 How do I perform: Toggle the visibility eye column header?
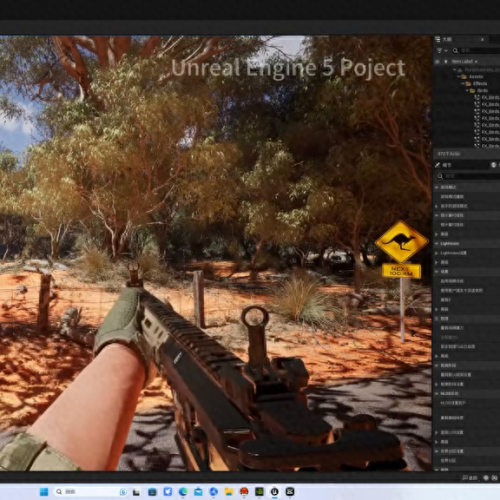click(x=437, y=62)
